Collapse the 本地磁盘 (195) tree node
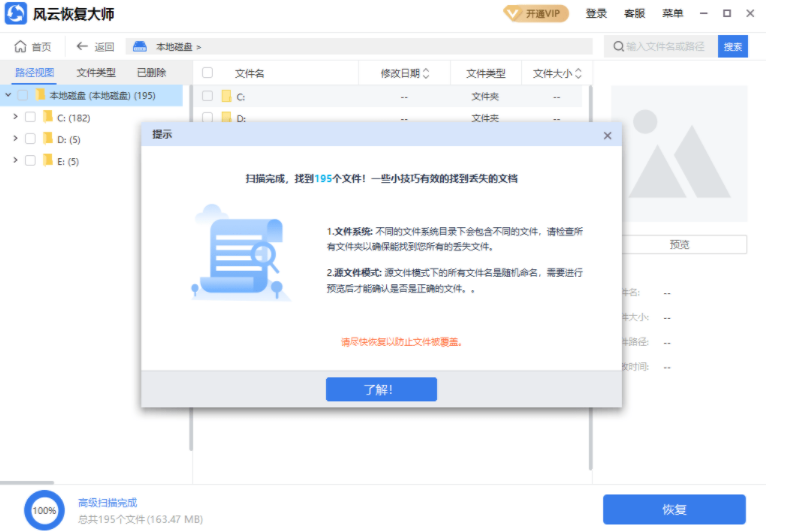The image size is (792, 532). click(8, 95)
